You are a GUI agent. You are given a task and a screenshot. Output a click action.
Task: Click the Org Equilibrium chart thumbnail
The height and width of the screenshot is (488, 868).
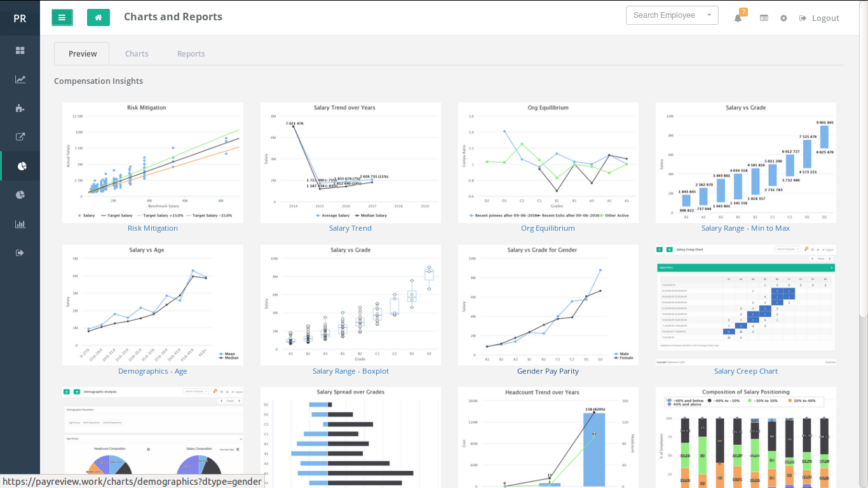tap(548, 163)
